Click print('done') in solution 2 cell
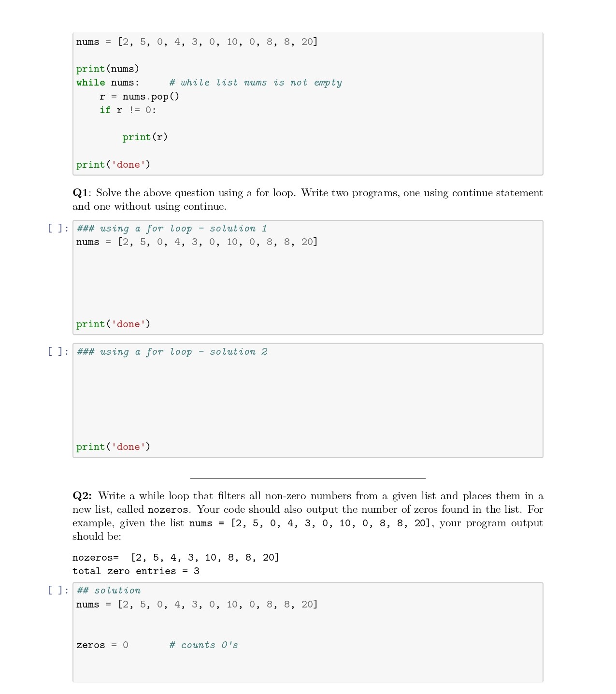Screen dimensions: 616x694 point(113,447)
